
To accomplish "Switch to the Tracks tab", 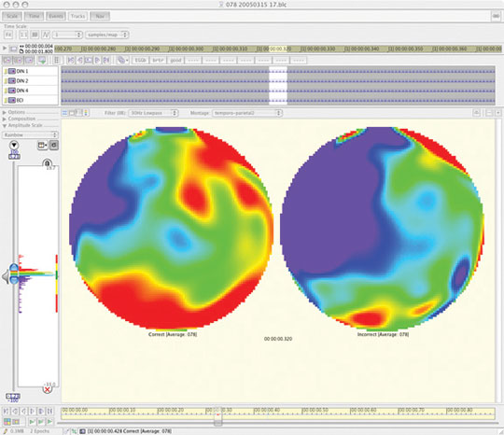I will [x=77, y=16].
